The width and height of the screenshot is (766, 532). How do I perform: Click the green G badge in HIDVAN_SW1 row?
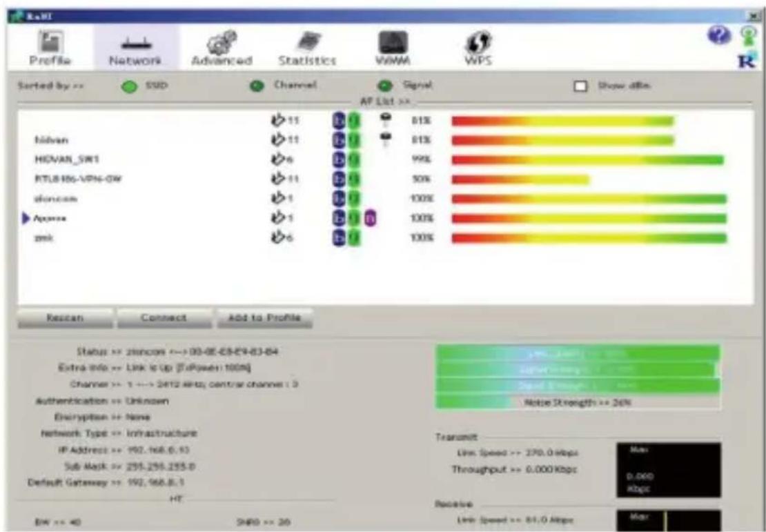coord(354,160)
